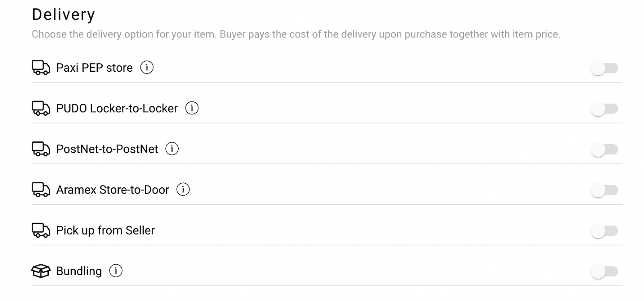The image size is (644, 301).
Task: Enable Aramex Store-to-Door toggle
Action: (604, 190)
